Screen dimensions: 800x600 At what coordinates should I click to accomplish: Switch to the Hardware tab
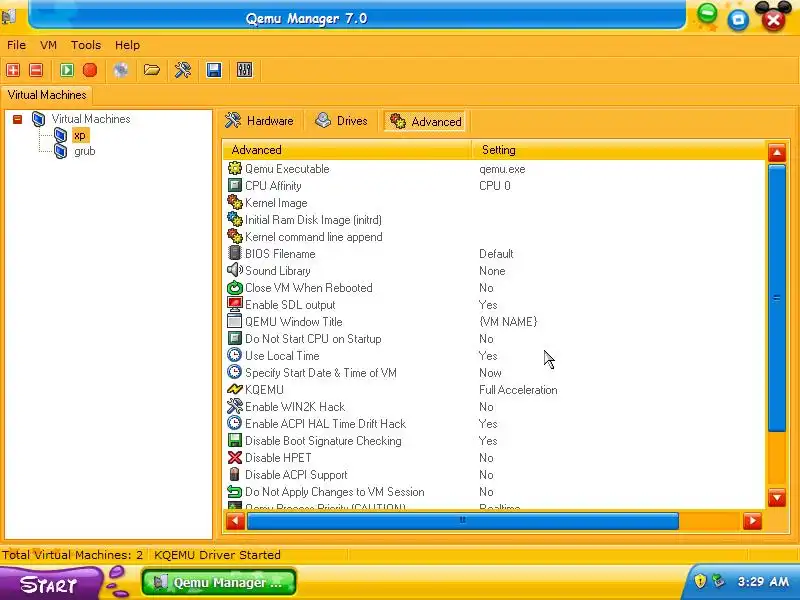260,121
